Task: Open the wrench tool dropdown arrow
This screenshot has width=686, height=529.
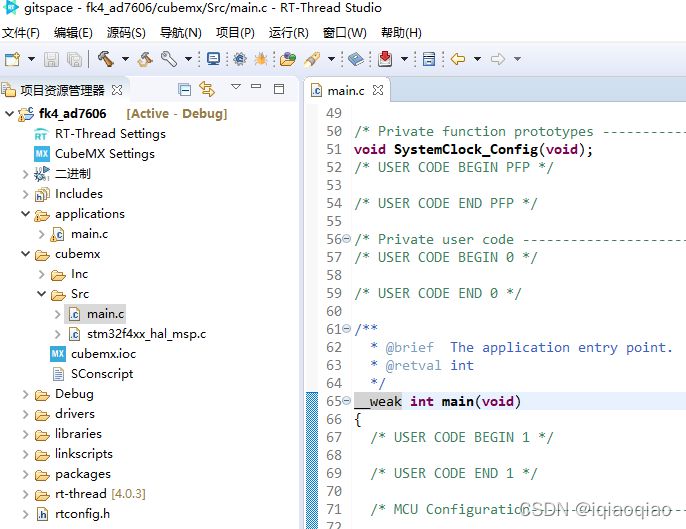Action: [189, 59]
